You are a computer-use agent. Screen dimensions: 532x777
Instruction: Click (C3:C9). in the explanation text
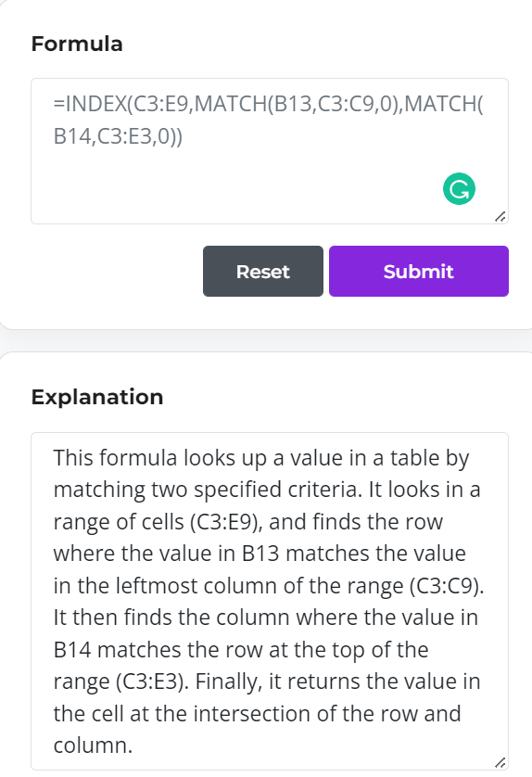pos(447,586)
